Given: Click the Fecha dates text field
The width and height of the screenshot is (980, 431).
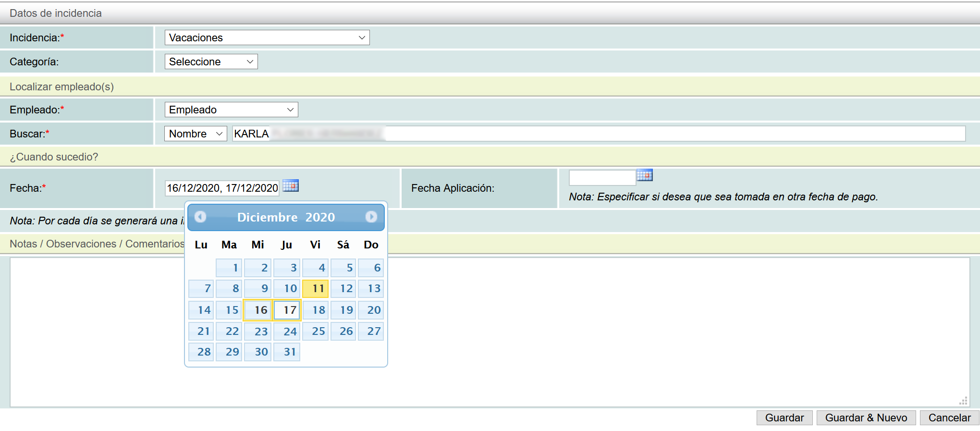Looking at the screenshot, I should [x=222, y=188].
